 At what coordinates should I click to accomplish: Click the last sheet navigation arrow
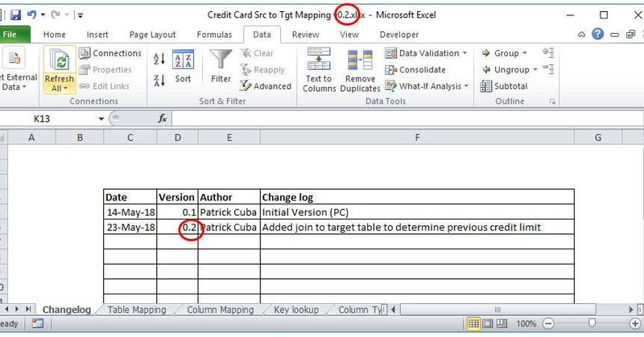pyautogui.click(x=28, y=309)
